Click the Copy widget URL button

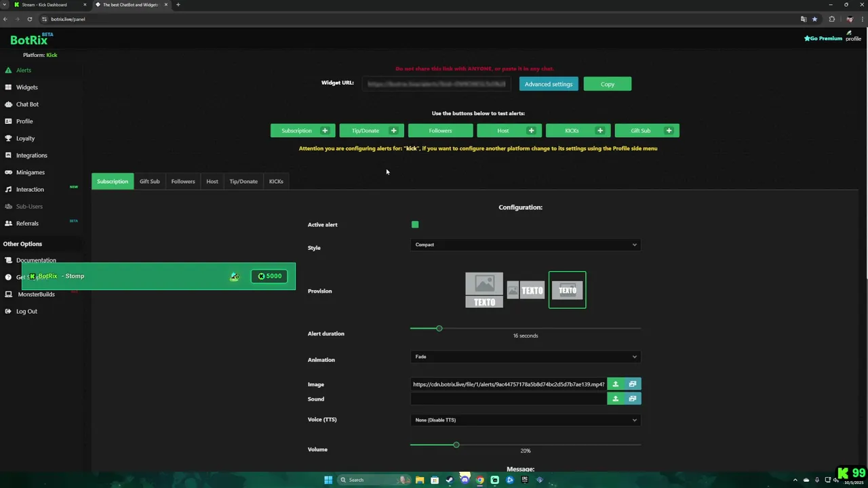[x=608, y=84]
